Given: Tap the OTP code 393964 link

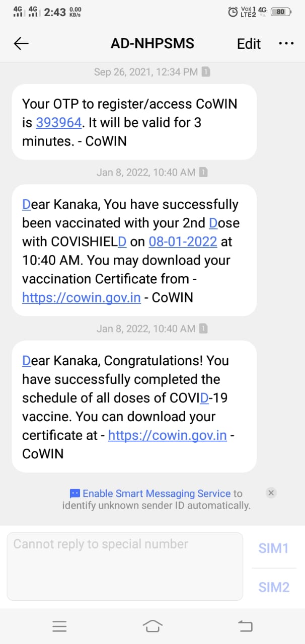Looking at the screenshot, I should point(58,122).
